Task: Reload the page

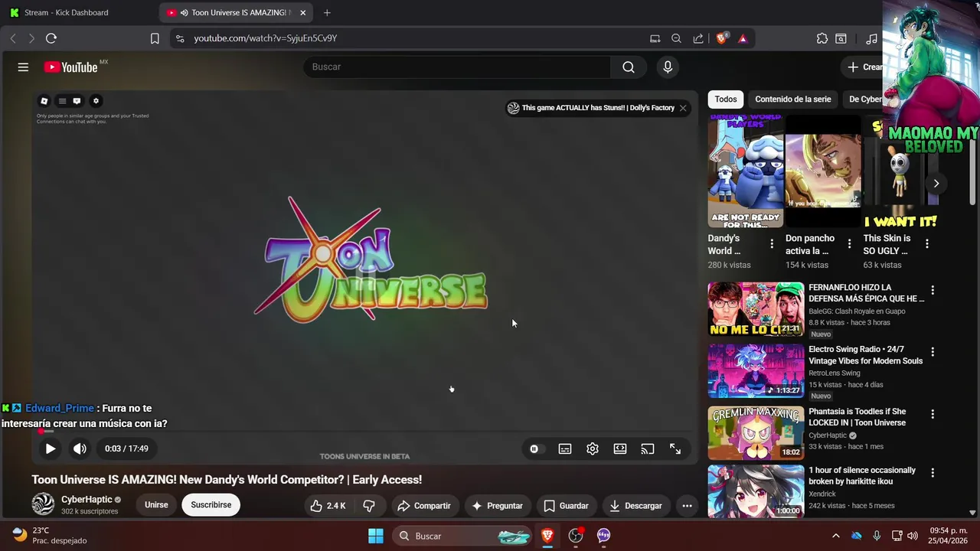Action: tap(51, 38)
